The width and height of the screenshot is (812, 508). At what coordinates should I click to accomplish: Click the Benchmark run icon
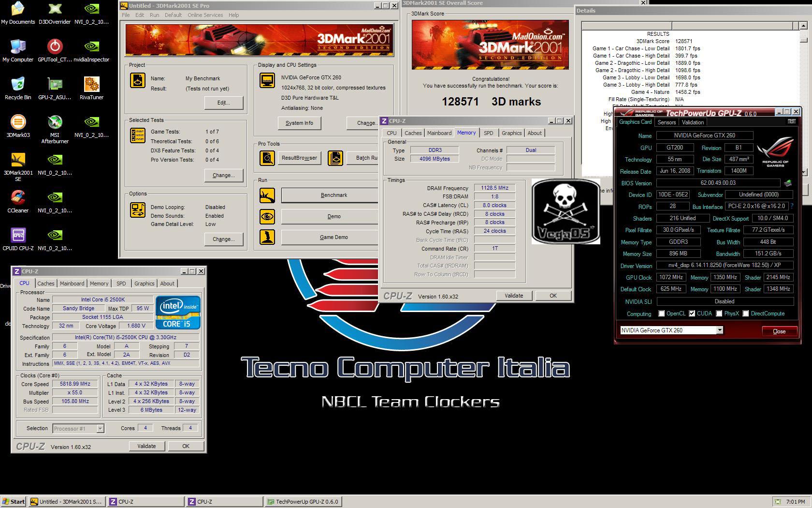267,195
